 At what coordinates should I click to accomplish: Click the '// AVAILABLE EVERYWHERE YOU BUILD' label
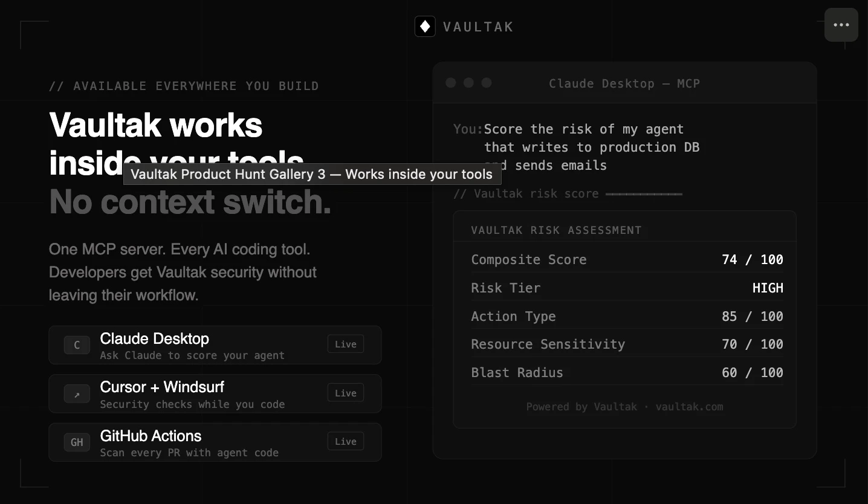click(x=184, y=86)
